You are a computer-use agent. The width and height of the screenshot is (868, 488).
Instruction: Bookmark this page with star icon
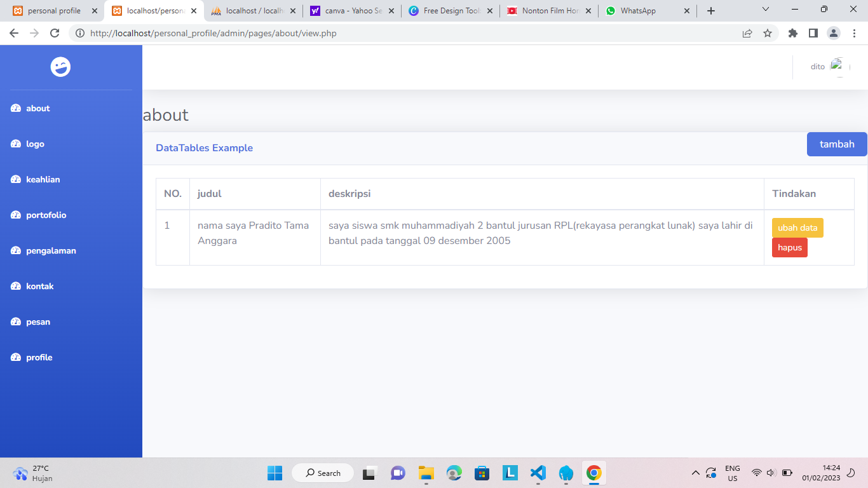[768, 33]
